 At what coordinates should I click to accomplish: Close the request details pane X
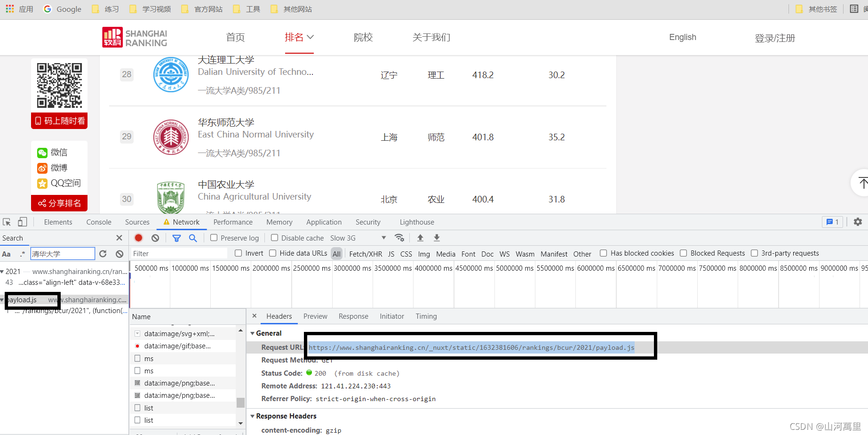[255, 316]
